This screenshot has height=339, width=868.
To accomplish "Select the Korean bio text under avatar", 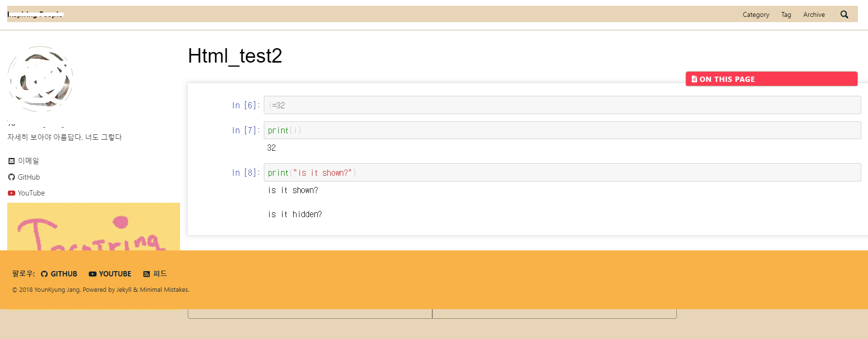I will [x=65, y=137].
